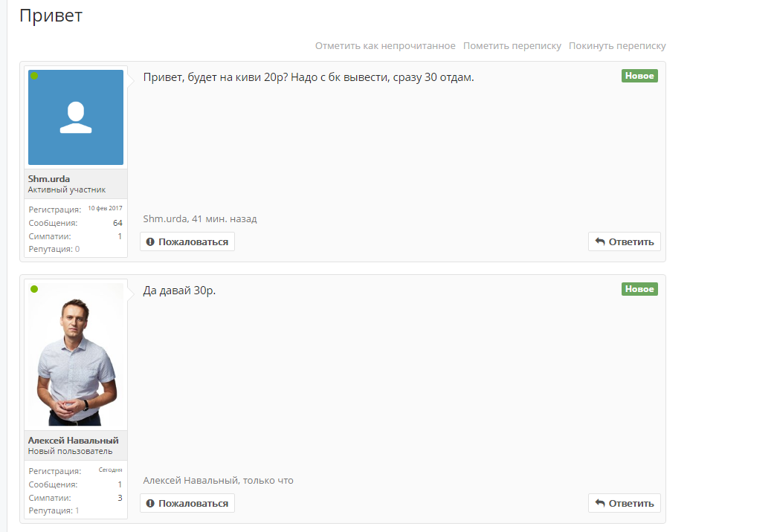Select "Отметить как непрочитанное"
Screen dimensions: 777x532
point(385,45)
